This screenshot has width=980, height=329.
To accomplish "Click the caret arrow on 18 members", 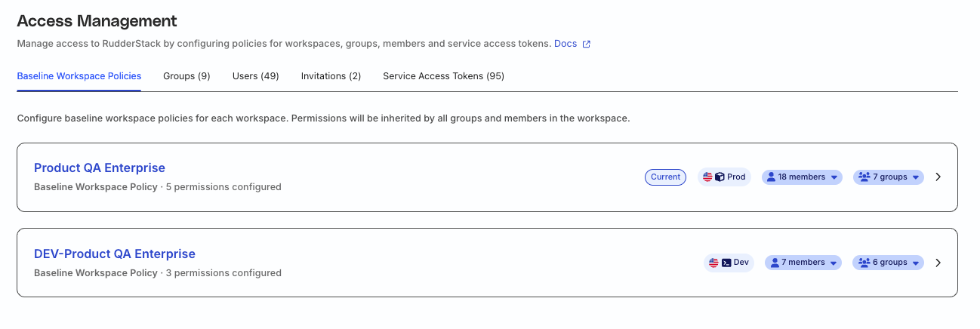I will point(834,178).
